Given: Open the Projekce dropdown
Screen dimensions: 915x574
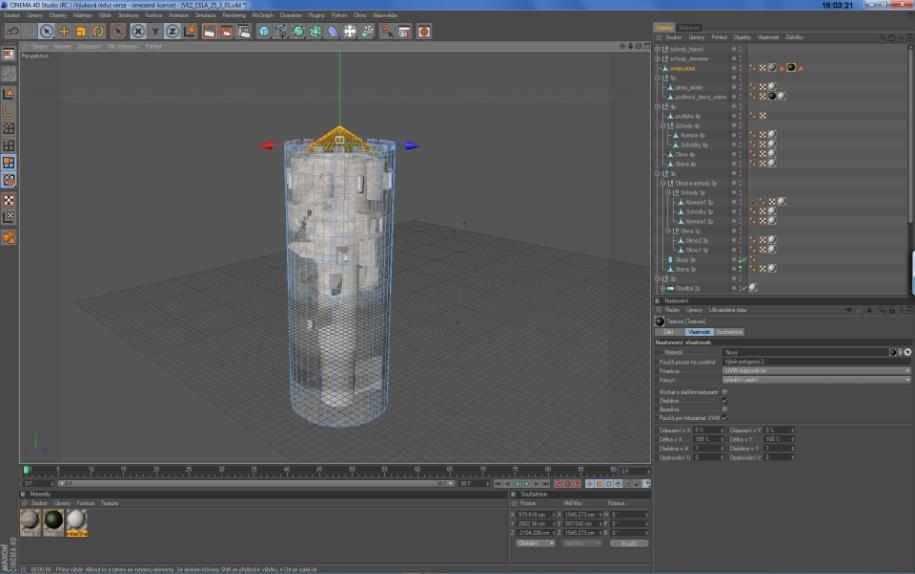Looking at the screenshot, I should 816,370.
